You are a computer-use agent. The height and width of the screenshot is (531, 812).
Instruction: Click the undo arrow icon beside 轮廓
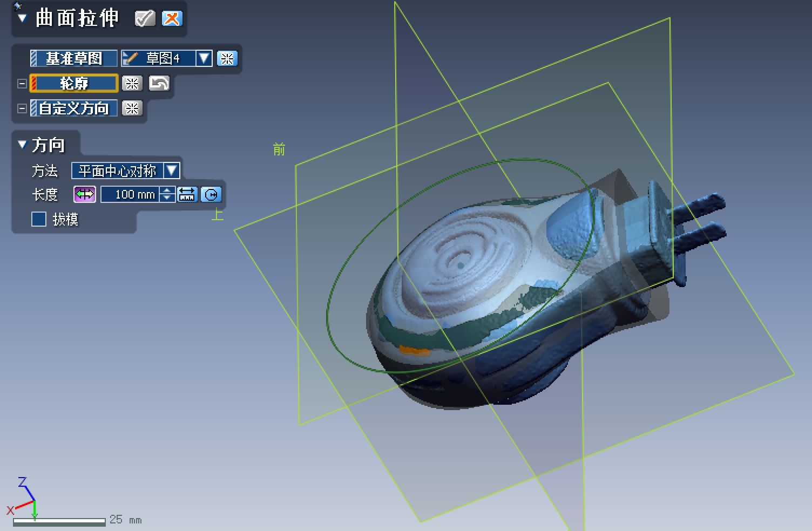(x=159, y=83)
